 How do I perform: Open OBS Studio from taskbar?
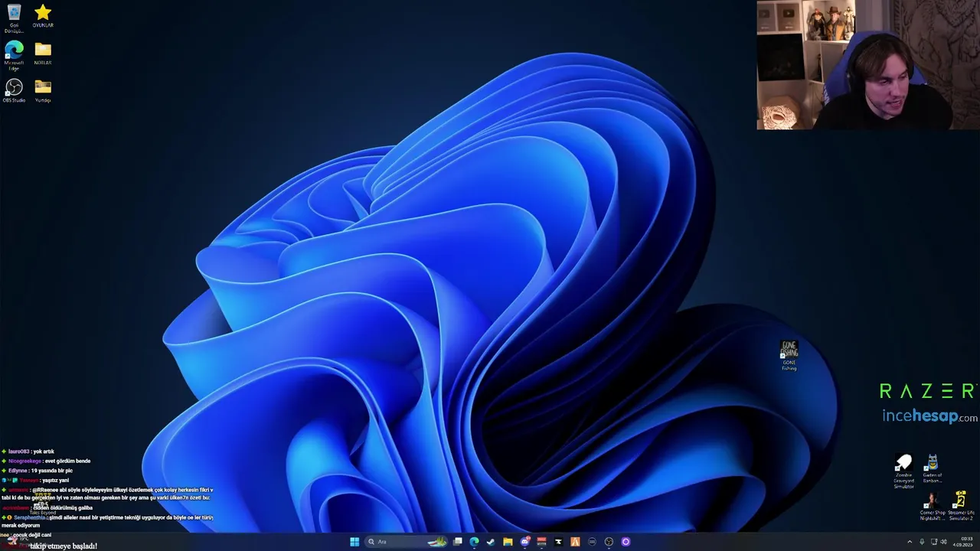click(x=609, y=542)
